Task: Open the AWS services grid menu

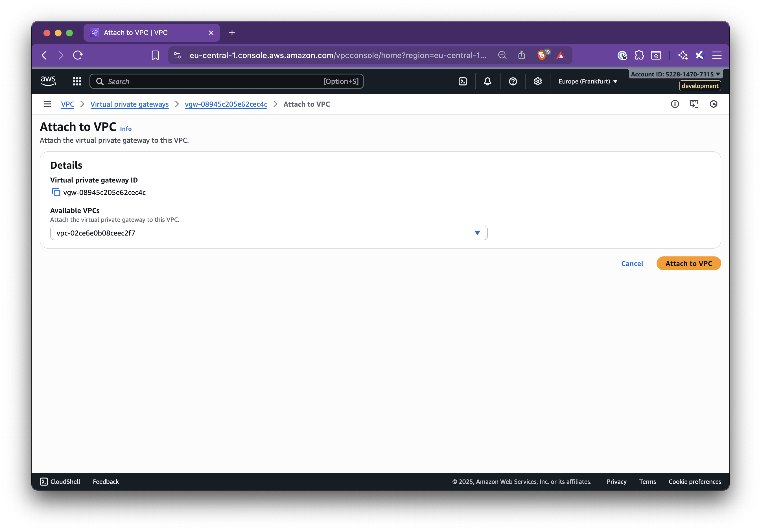Action: pos(77,81)
